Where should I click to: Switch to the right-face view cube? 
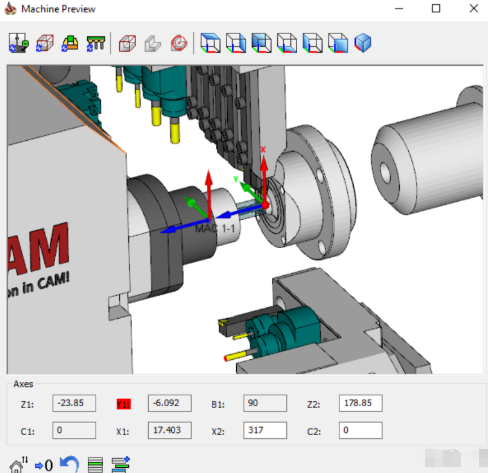(236, 43)
